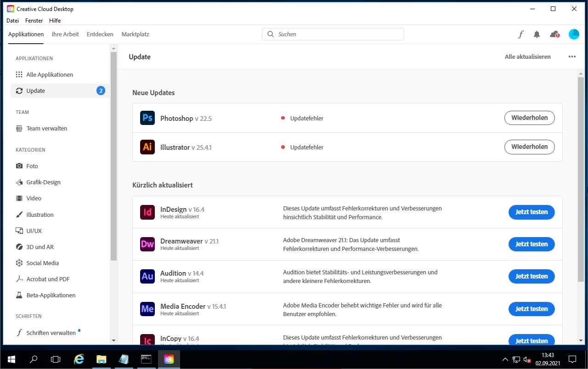588x369 pixels.
Task: Launch Internet Explorer from the taskbar
Action: [79, 359]
